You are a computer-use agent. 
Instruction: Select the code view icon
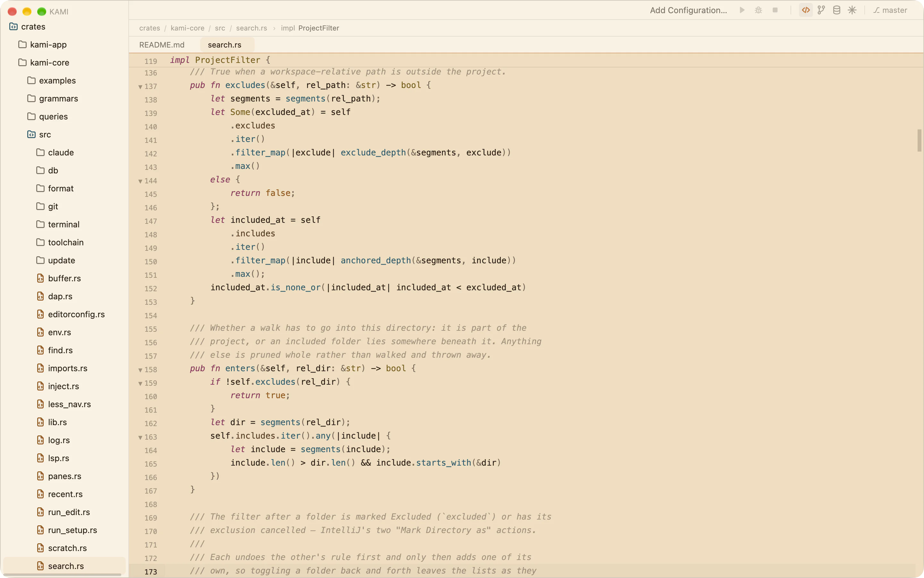coord(806,10)
